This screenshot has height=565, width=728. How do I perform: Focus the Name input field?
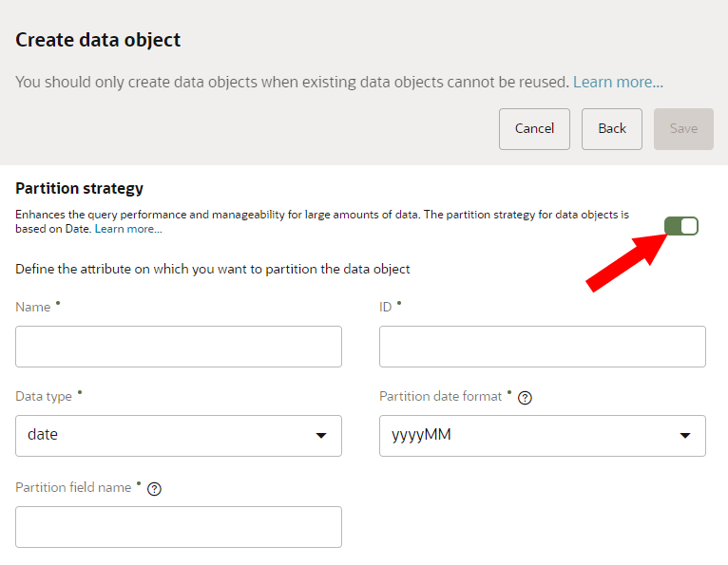point(179,347)
